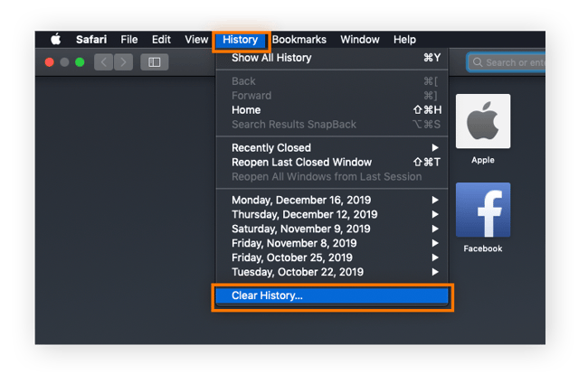Click the red close window button
588x384 pixels.
(x=49, y=62)
